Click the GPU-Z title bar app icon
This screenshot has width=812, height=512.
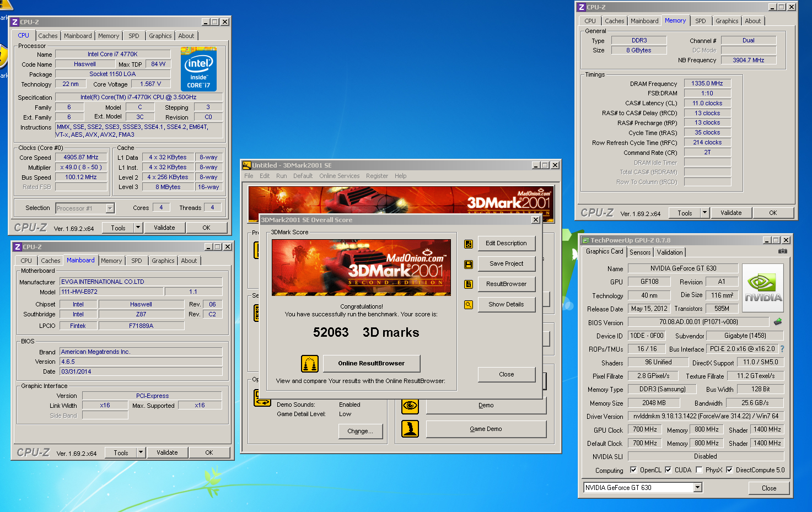pos(585,240)
